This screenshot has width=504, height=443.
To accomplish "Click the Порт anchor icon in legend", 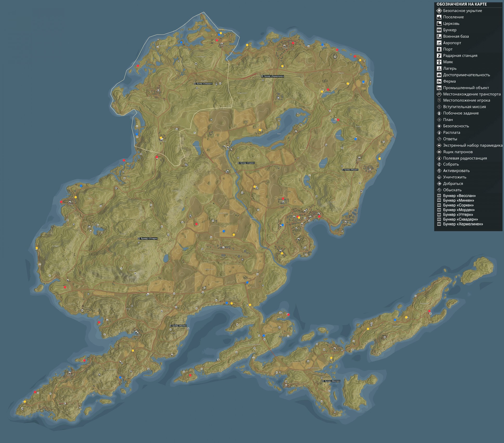I will [439, 49].
